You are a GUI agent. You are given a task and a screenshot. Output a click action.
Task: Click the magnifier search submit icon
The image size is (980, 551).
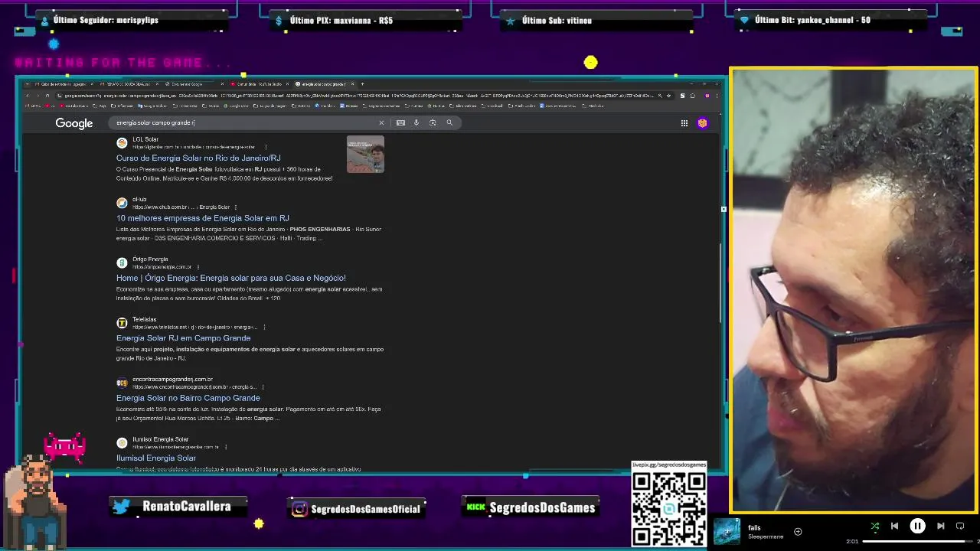point(449,122)
